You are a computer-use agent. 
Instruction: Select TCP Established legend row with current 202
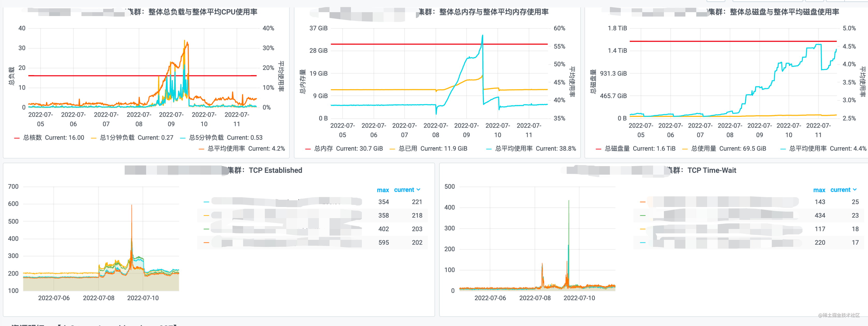(312, 242)
